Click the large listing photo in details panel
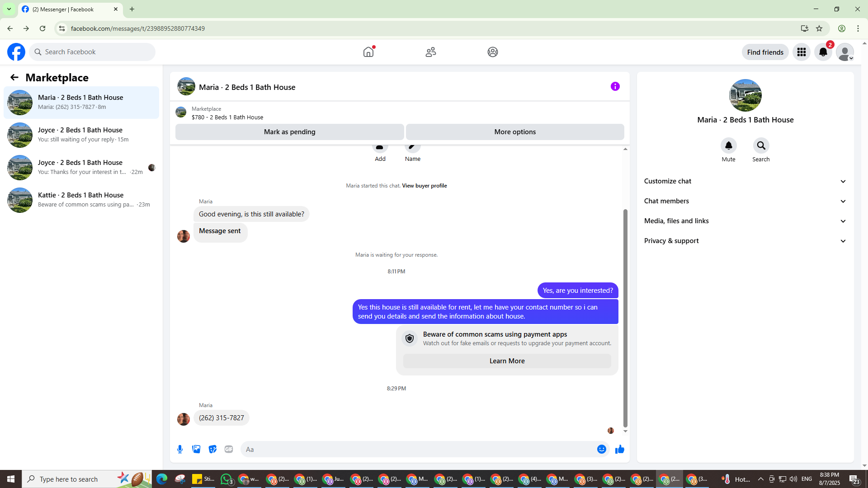Image resolution: width=868 pixels, height=488 pixels. coord(745,95)
